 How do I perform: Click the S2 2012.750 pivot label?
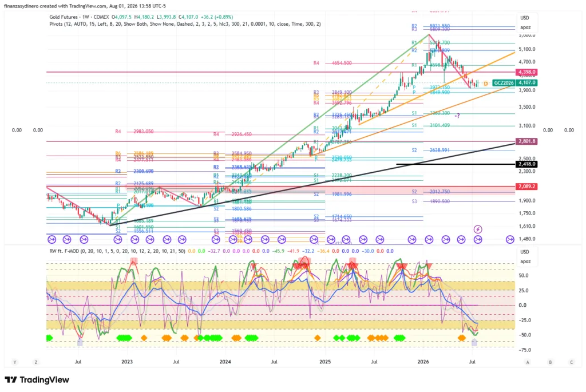tap(430, 192)
